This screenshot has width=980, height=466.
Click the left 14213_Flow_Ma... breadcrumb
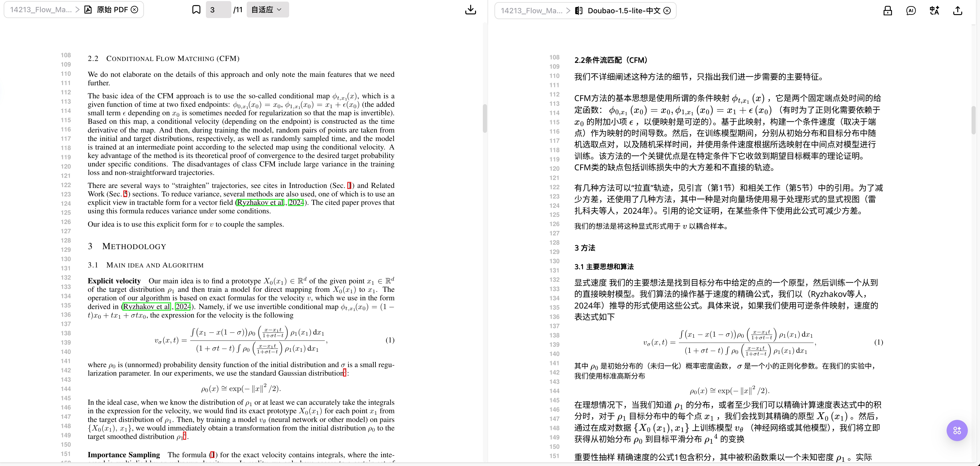click(41, 10)
